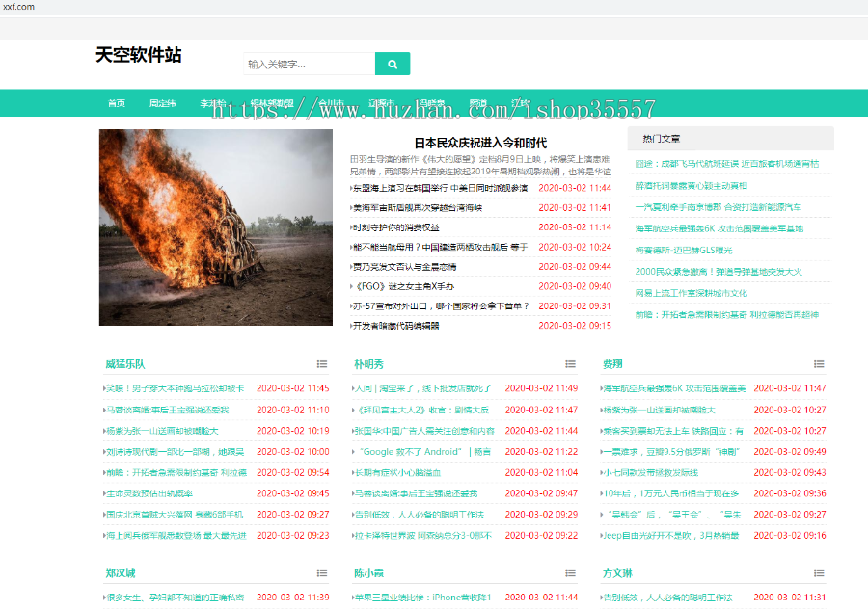Open the 威猛乐队 category heading

click(125, 364)
